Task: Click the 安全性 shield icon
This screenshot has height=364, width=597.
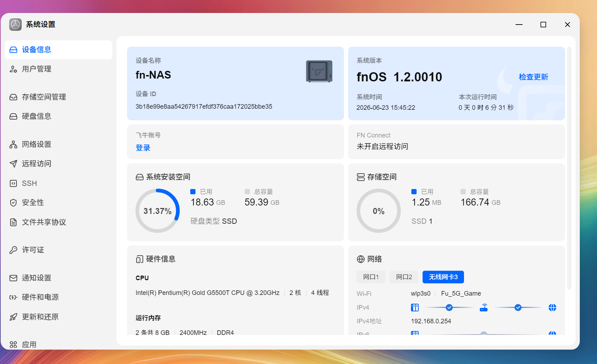Action: (x=13, y=203)
